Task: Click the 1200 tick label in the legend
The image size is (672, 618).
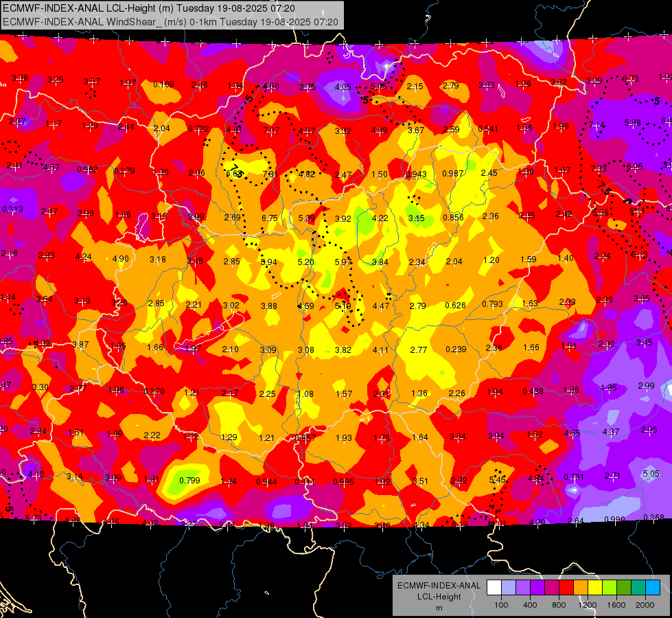Action: click(588, 605)
